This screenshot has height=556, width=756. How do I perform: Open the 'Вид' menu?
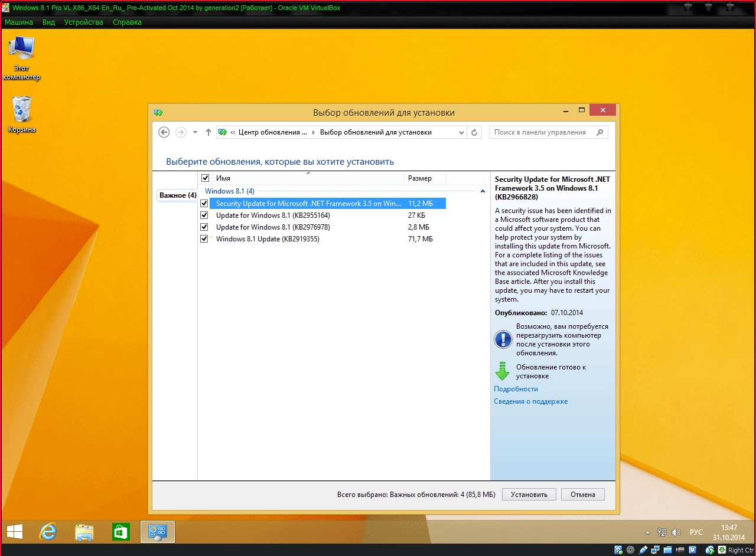pyautogui.click(x=49, y=22)
